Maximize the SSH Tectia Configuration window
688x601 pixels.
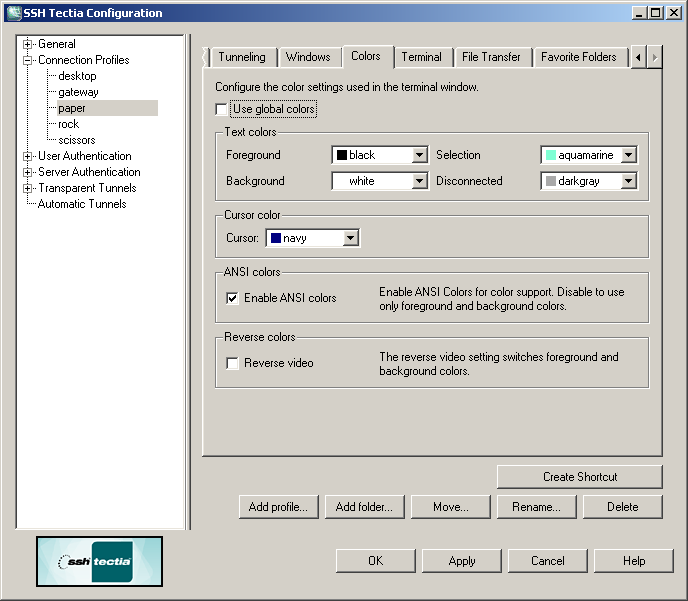point(656,13)
